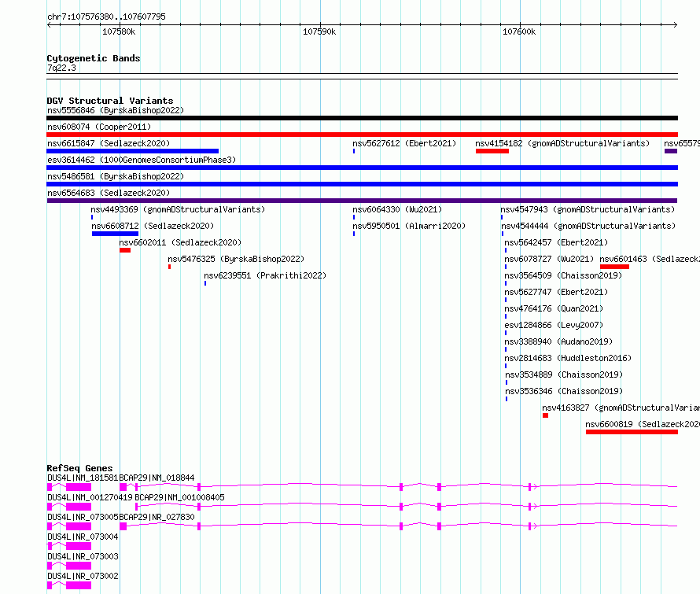Open the DUS4L|NR_073002 transcript label

click(83, 576)
